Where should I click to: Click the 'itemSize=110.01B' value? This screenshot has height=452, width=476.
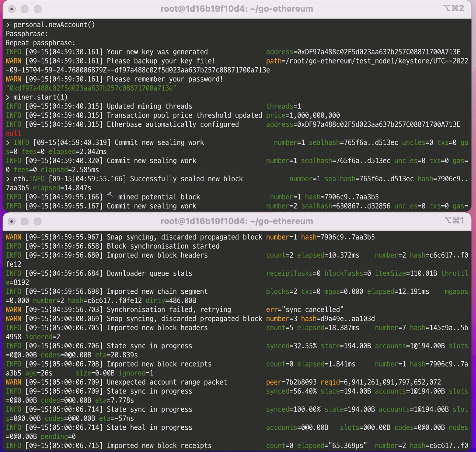pyautogui.click(x=406, y=273)
